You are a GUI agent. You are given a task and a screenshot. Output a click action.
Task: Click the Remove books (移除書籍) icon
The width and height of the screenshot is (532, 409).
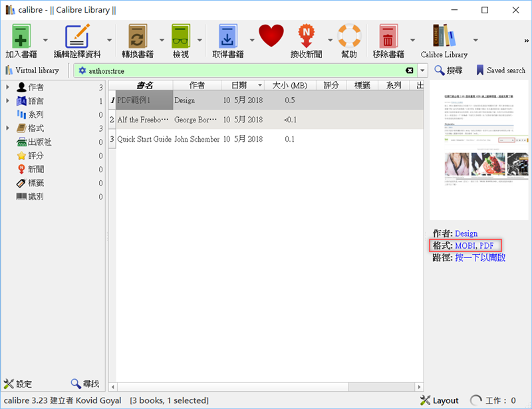tap(388, 37)
